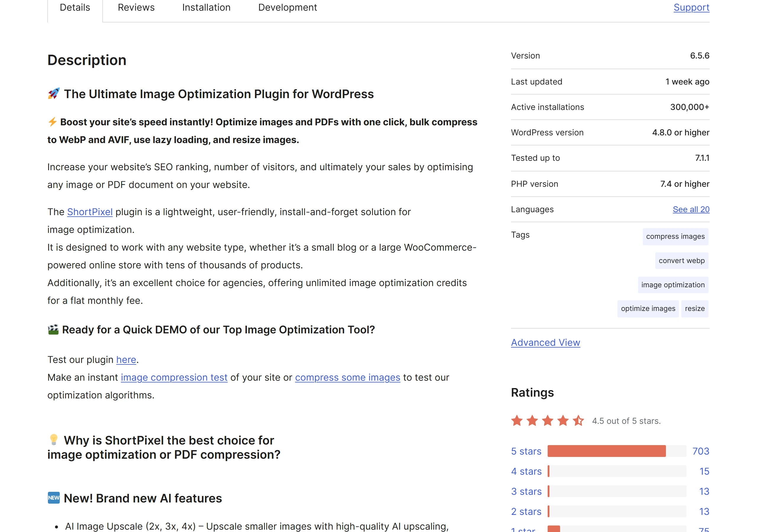Select the 'compress images' tag
The width and height of the screenshot is (757, 532).
click(x=675, y=237)
